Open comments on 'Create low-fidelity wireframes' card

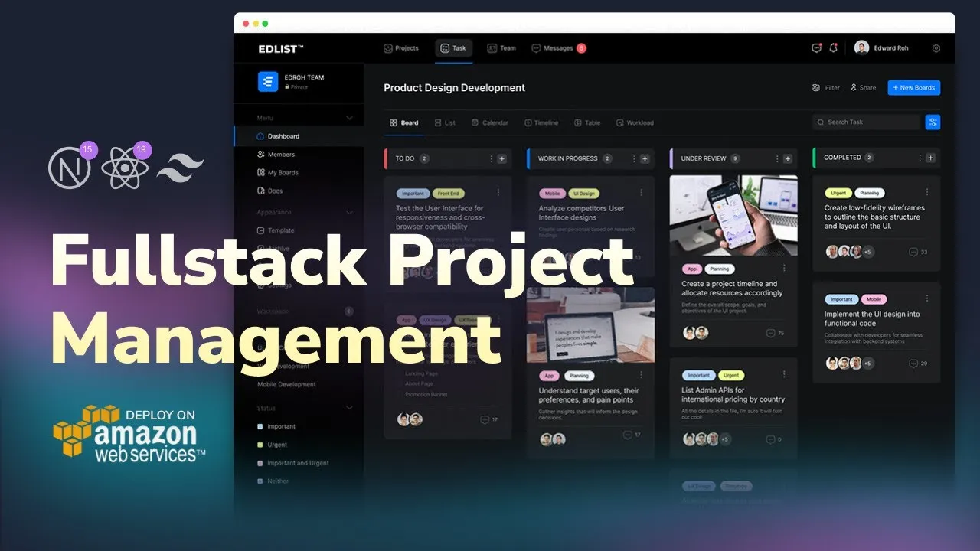[x=918, y=252]
